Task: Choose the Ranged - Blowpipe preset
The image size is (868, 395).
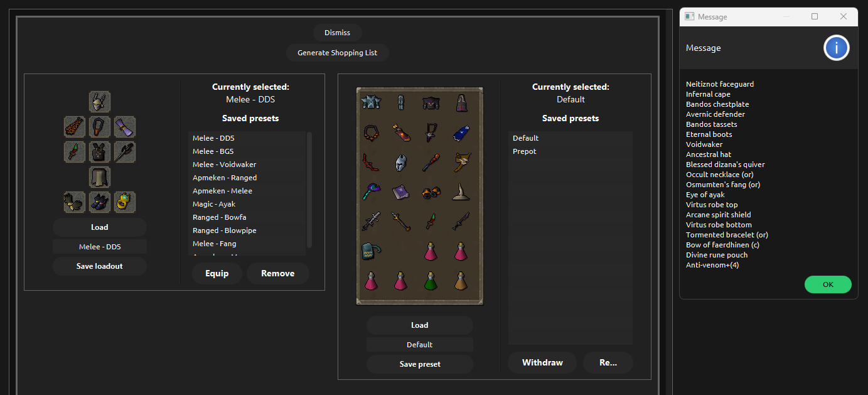Action: click(224, 230)
